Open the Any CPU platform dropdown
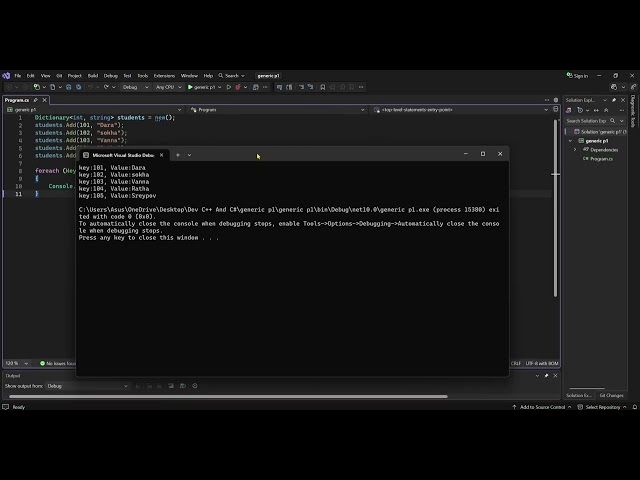Screen dimensions: 640x480 coord(169,87)
